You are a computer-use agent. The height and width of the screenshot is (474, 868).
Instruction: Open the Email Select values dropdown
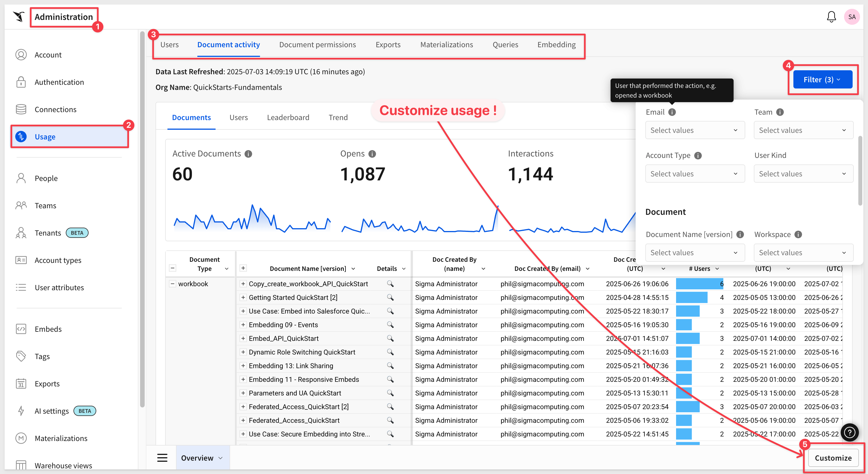click(695, 130)
